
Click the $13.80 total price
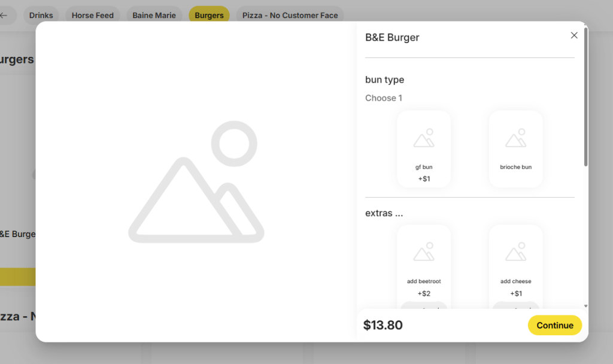pyautogui.click(x=383, y=325)
